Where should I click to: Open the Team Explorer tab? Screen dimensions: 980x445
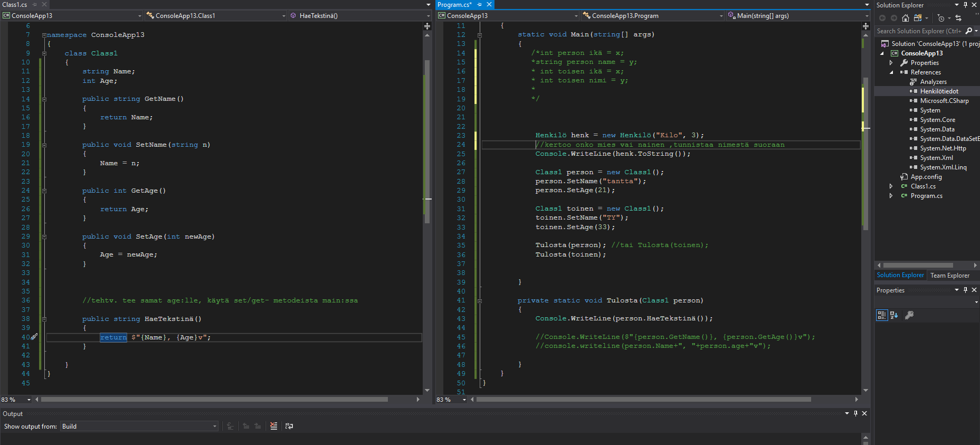(950, 276)
